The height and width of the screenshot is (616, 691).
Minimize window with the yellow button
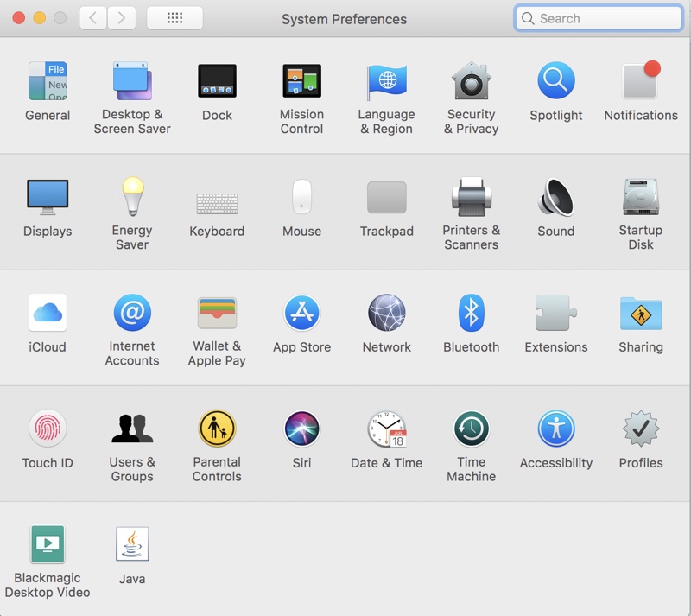40,18
